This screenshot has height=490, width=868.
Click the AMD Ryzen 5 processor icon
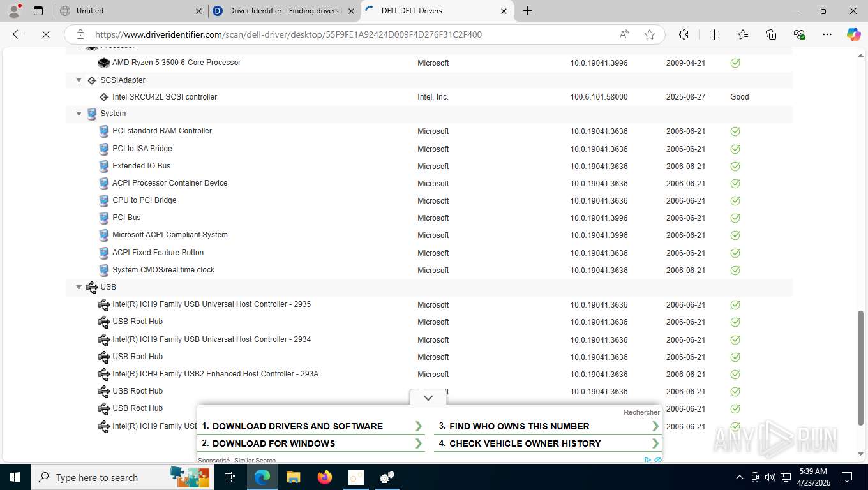point(103,63)
